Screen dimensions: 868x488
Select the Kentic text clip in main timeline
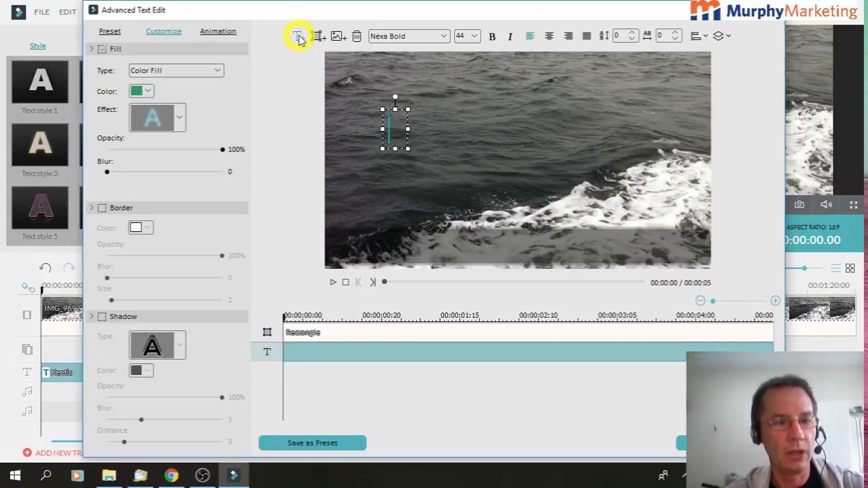click(62, 372)
